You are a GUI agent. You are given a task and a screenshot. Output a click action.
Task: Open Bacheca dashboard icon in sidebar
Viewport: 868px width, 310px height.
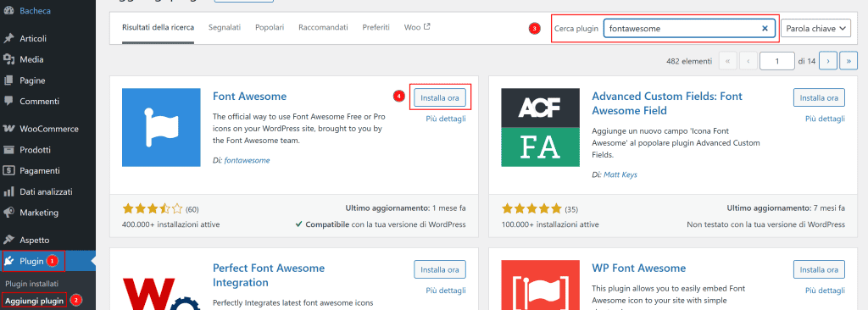click(x=8, y=10)
